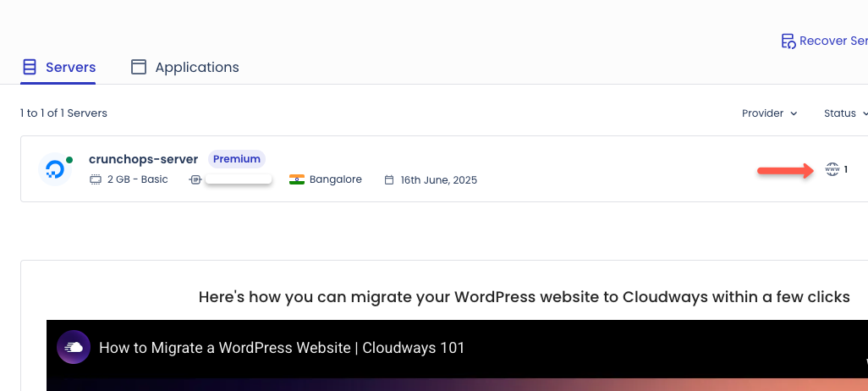The image size is (868, 391).
Task: Open the WordPress migration video title
Action: click(x=282, y=348)
